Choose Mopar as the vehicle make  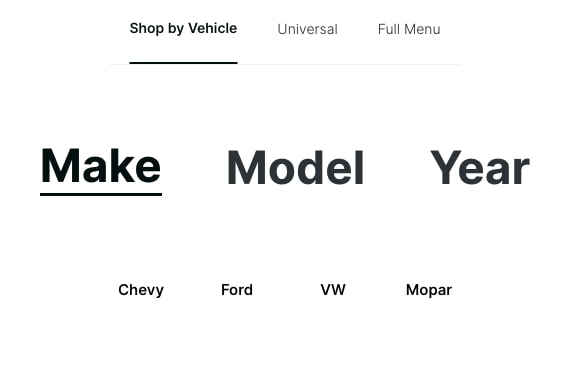pyautogui.click(x=429, y=290)
